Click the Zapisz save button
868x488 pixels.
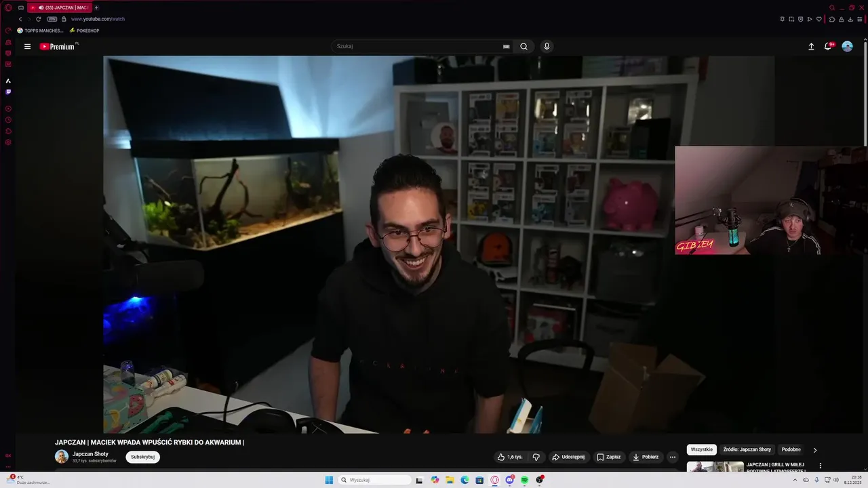(x=608, y=457)
